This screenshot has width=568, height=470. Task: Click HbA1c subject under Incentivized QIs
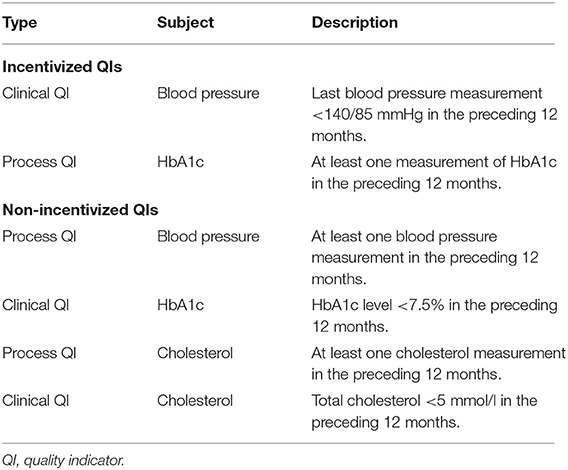pyautogui.click(x=180, y=162)
